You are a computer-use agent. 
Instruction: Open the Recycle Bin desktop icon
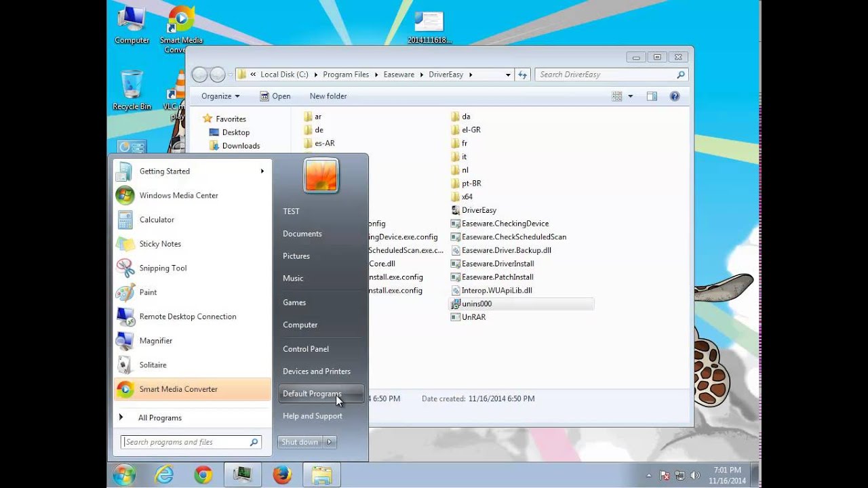pyautogui.click(x=132, y=89)
